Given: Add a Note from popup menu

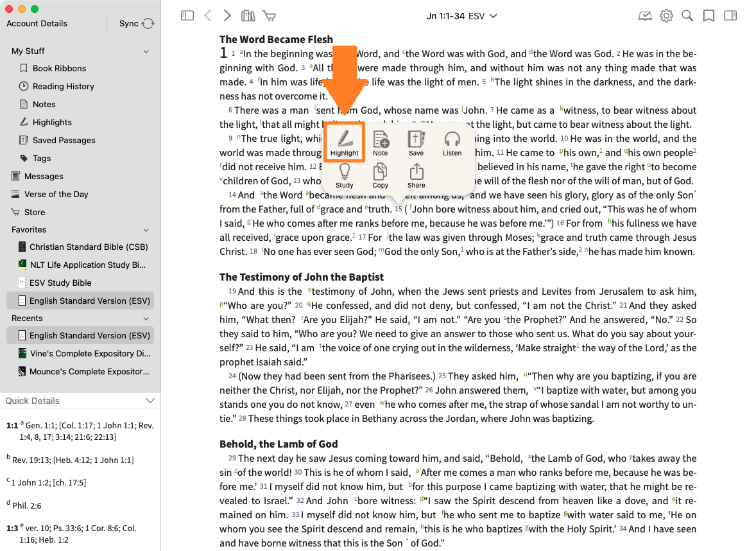Looking at the screenshot, I should click(x=381, y=143).
